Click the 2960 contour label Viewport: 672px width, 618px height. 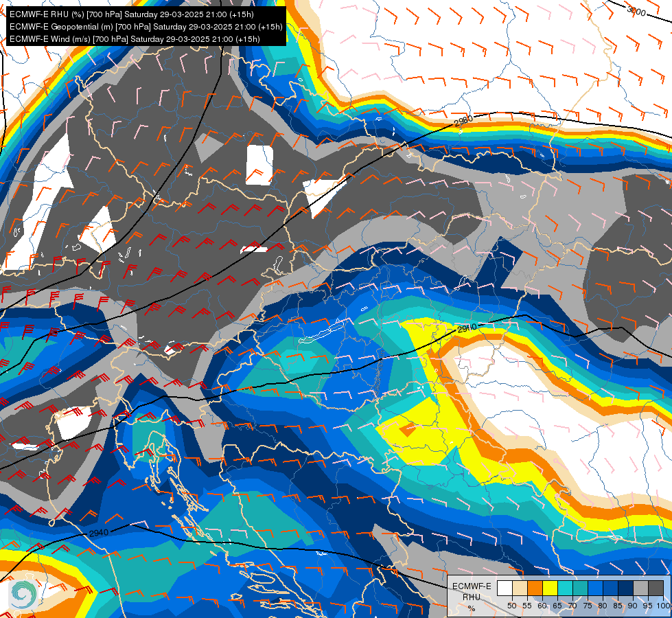click(x=467, y=328)
